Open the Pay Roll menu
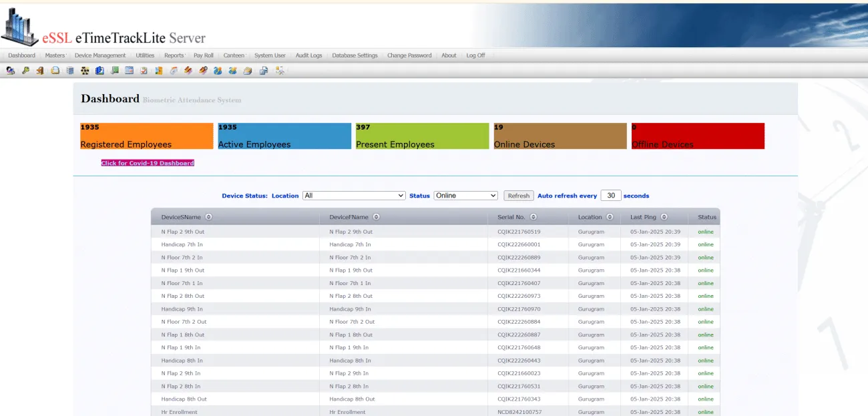The image size is (868, 416). coord(204,55)
